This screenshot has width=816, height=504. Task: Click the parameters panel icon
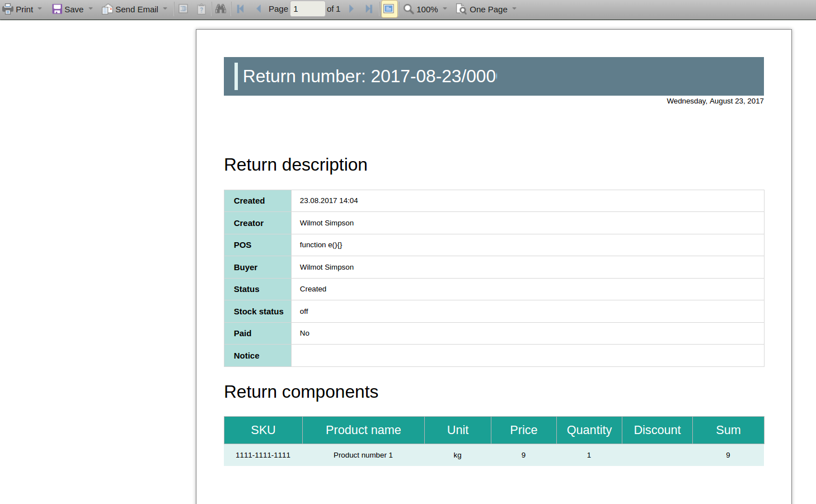(x=201, y=9)
